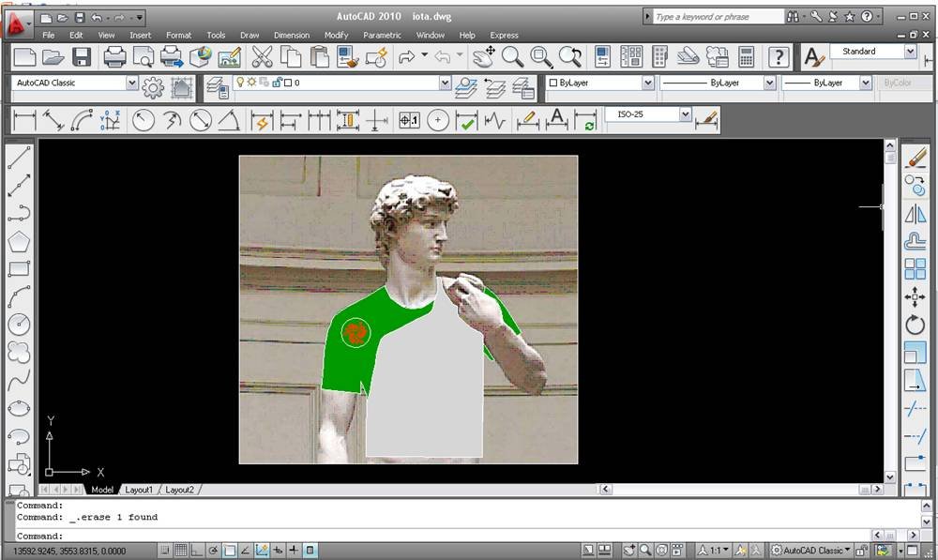This screenshot has width=938, height=560.
Task: Toggle Lineweight display in status bar
Action: (294, 550)
